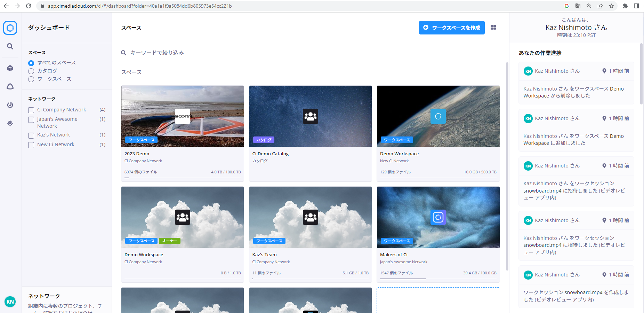Click the storage progress bar of Makers of Ci
Screen dimensions: 644x313
point(438,279)
